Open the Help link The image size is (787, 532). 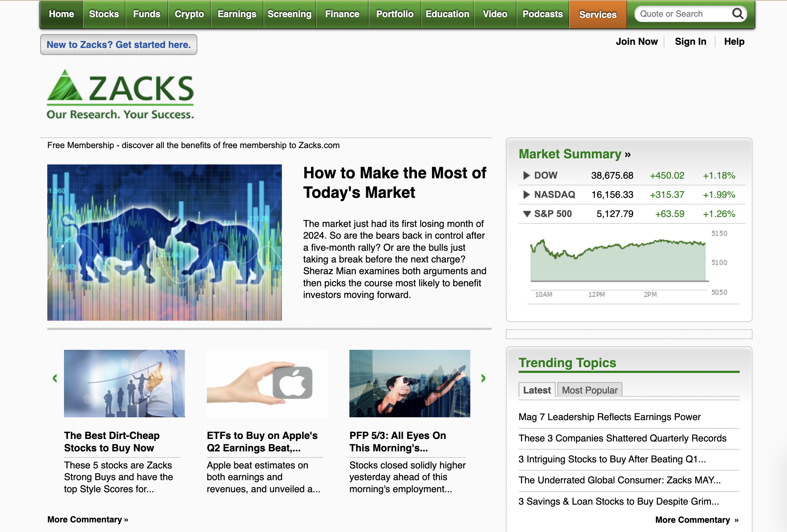[734, 42]
